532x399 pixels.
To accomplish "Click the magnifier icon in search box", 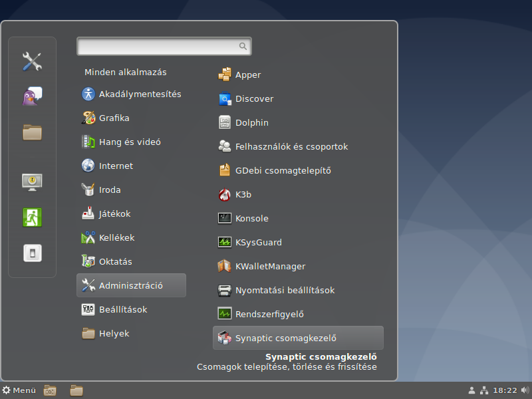I will 243,46.
